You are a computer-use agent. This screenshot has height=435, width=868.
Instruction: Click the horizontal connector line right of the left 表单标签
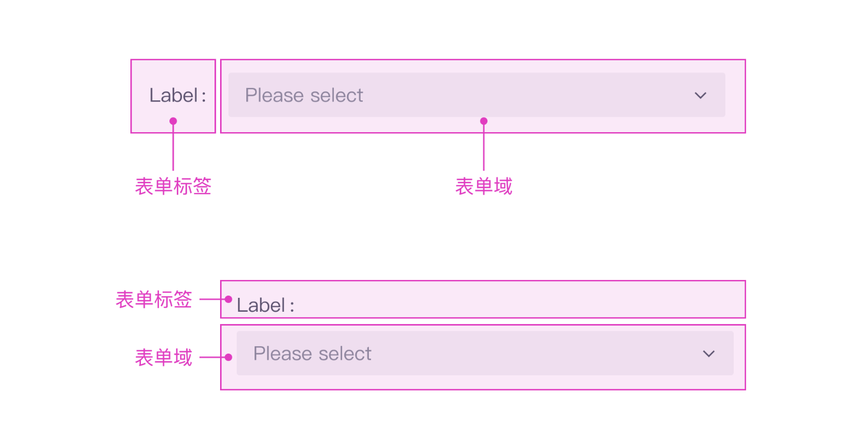212,299
